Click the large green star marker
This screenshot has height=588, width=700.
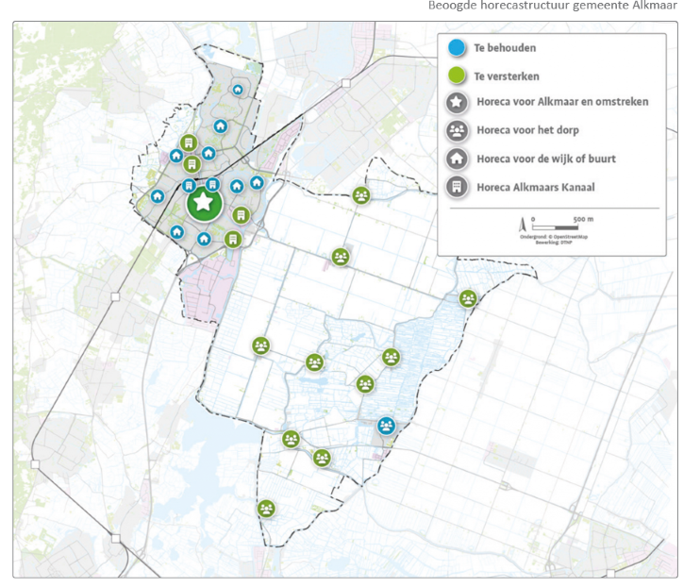pos(203,203)
